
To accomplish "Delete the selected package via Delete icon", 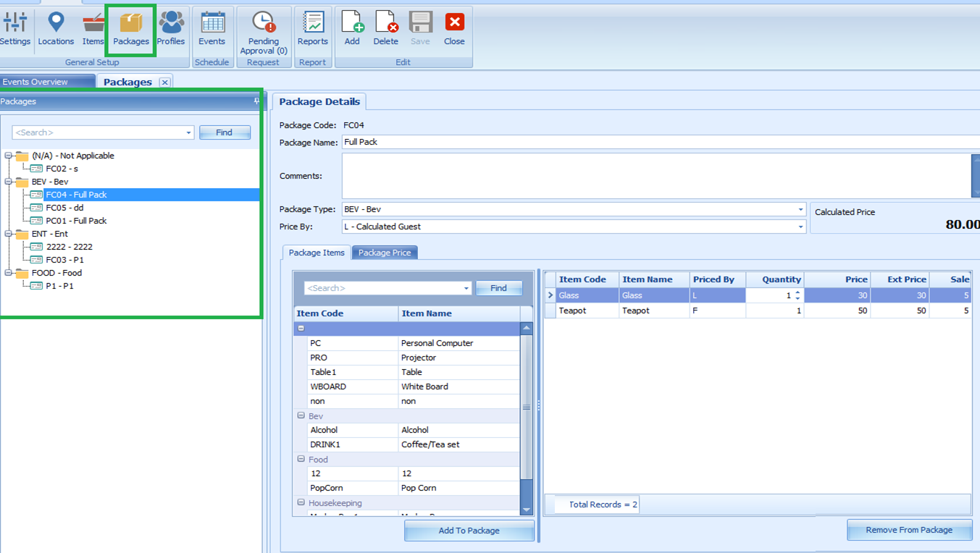I will coord(385,29).
